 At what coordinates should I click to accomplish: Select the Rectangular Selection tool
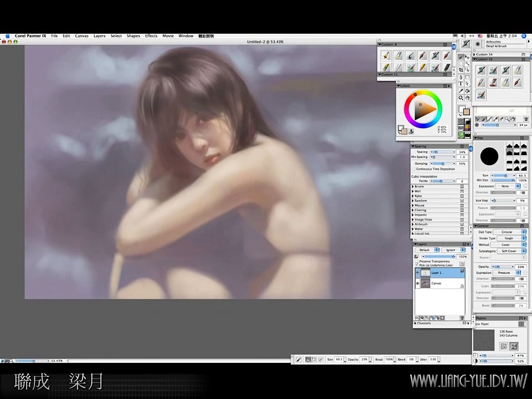tap(461, 64)
